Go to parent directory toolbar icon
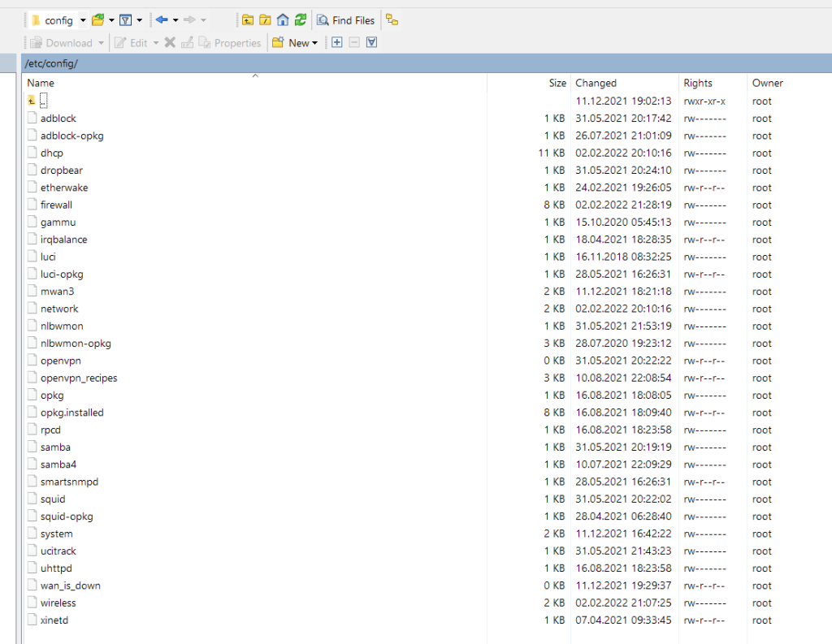 click(248, 20)
